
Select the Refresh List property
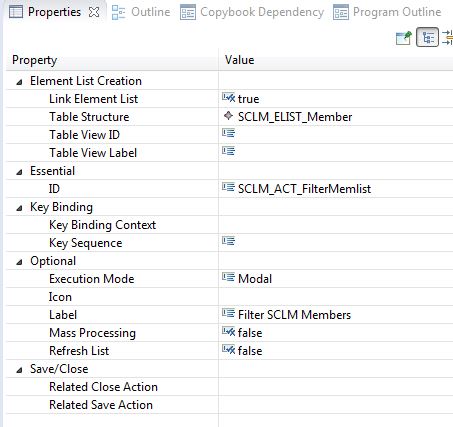tap(79, 351)
